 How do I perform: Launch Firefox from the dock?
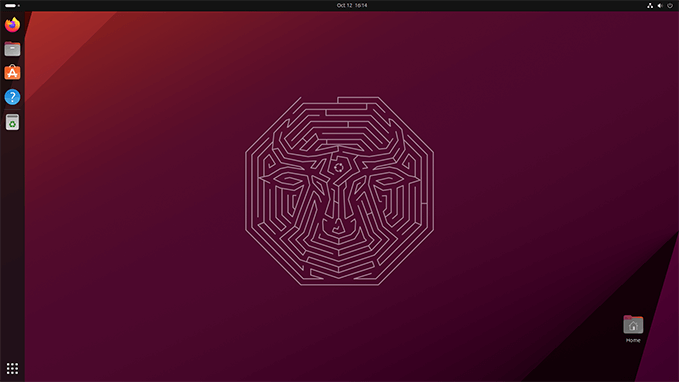12,24
